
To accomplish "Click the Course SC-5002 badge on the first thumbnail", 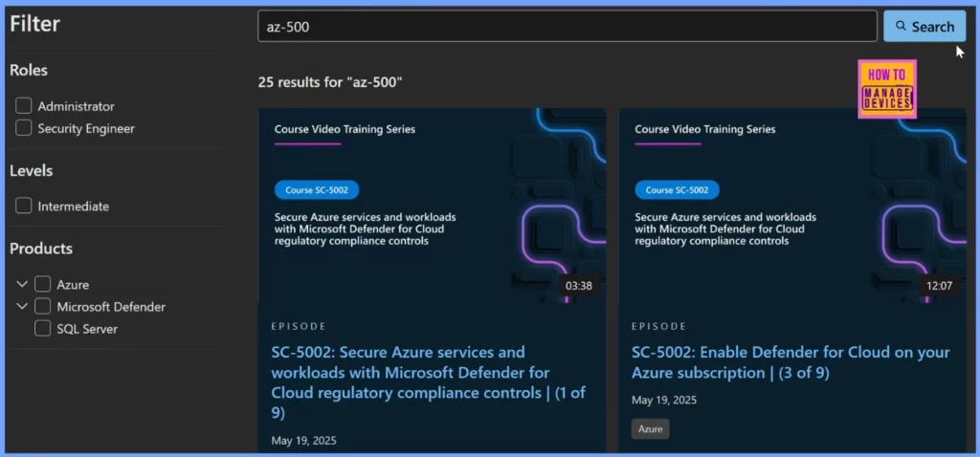I will click(x=317, y=190).
